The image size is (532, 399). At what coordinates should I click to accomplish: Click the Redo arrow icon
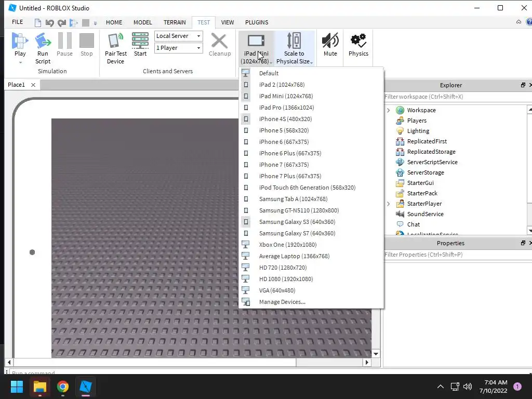62,23
